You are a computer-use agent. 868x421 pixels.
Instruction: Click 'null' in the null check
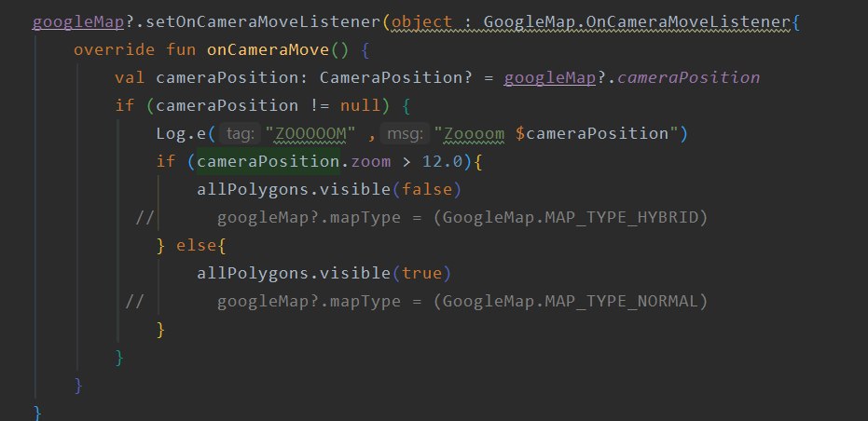coord(360,105)
